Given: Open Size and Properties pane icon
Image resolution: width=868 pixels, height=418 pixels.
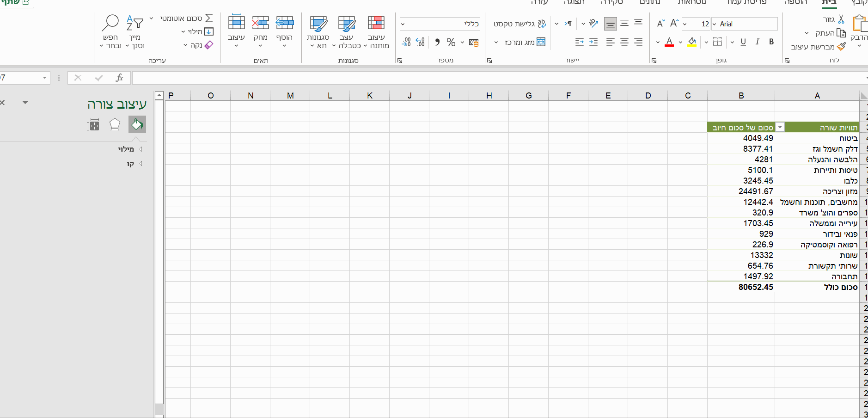Looking at the screenshot, I should tap(93, 125).
